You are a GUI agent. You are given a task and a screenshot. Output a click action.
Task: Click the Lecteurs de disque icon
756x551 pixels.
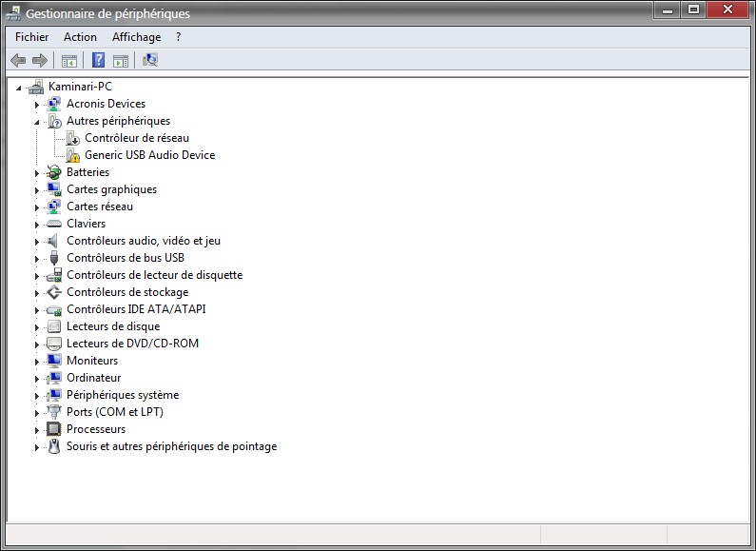tap(54, 326)
